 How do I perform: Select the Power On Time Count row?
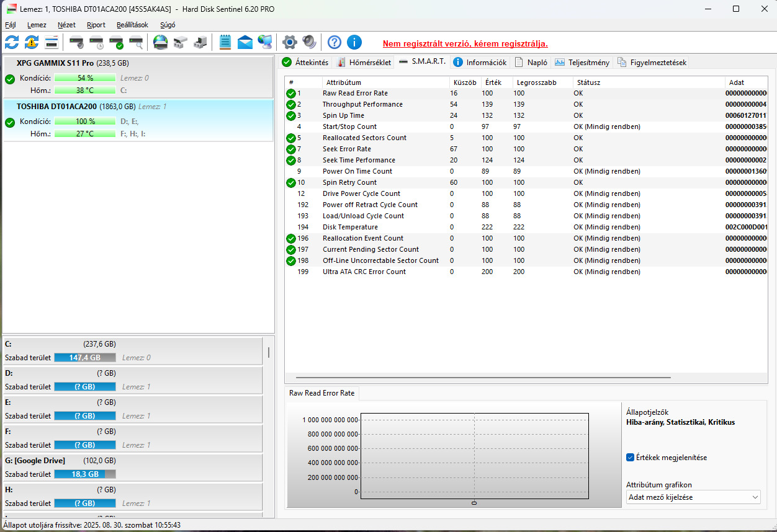point(526,171)
